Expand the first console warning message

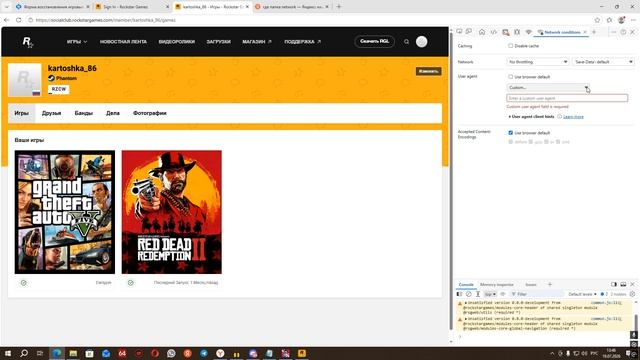coord(466,303)
